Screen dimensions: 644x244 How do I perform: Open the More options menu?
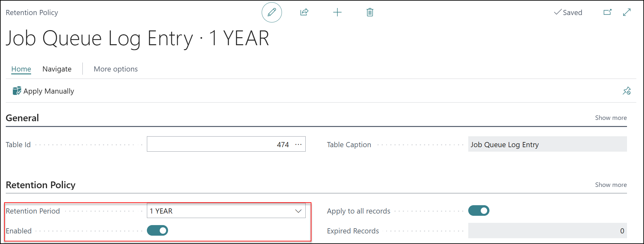(115, 69)
